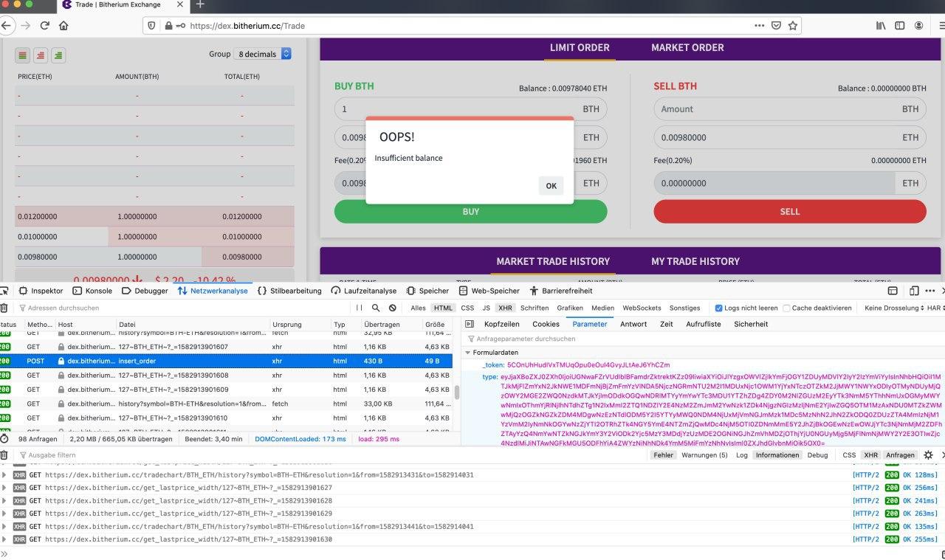Enable Cache deaktivieren checkbox
The width and height of the screenshot is (945, 560).
click(786, 308)
